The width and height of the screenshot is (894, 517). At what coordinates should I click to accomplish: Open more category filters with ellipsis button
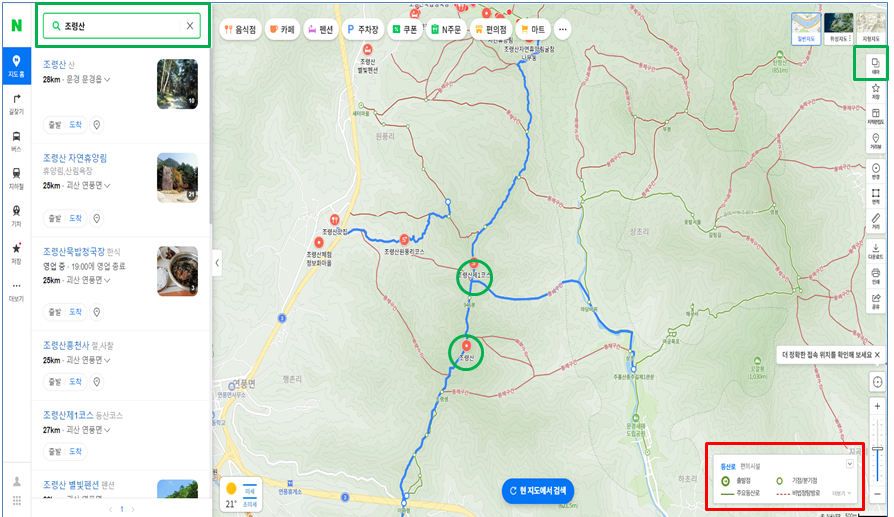pyautogui.click(x=562, y=29)
